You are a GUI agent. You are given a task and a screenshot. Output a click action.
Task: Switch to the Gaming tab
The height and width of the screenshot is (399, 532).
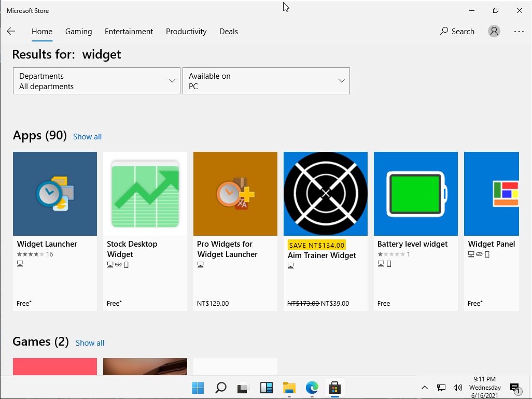[x=78, y=31]
